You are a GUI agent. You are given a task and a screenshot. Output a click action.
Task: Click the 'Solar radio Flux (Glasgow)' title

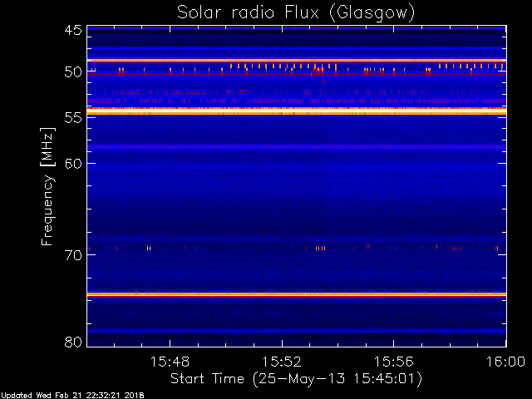pos(296,13)
